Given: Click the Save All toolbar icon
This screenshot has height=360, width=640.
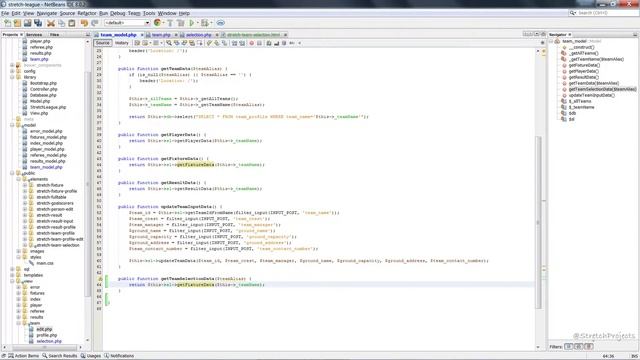Looking at the screenshot, I should (38, 23).
